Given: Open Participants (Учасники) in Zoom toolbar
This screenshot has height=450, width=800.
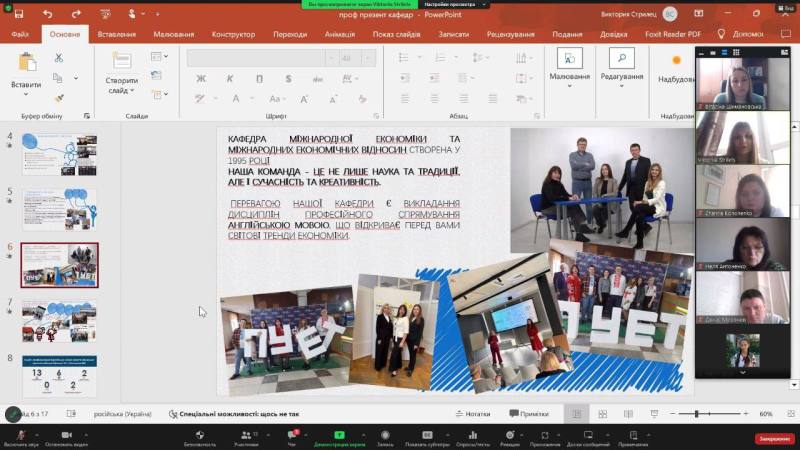Looking at the screenshot, I should tap(246, 435).
